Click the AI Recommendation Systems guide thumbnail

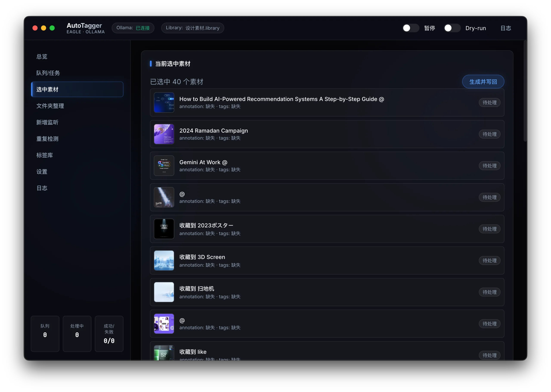click(164, 102)
